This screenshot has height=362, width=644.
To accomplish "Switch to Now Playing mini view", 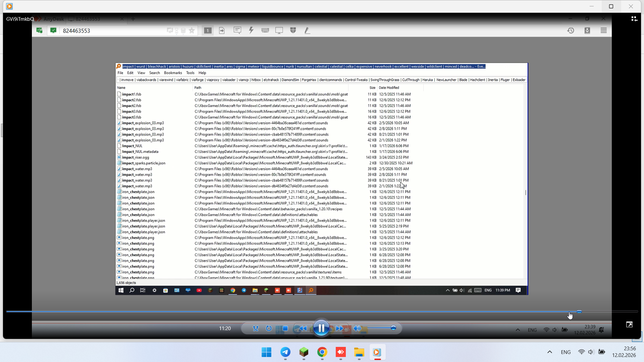I will click(x=629, y=324).
